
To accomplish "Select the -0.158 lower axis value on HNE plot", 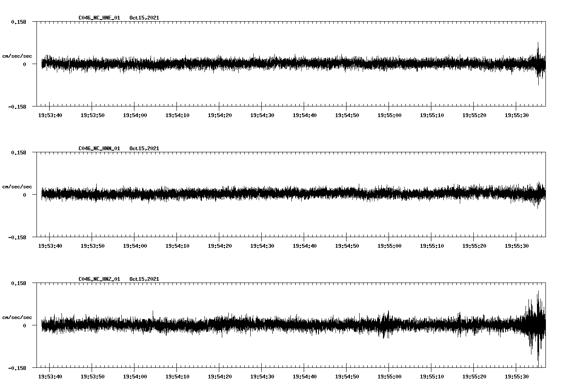I will click(17, 107).
